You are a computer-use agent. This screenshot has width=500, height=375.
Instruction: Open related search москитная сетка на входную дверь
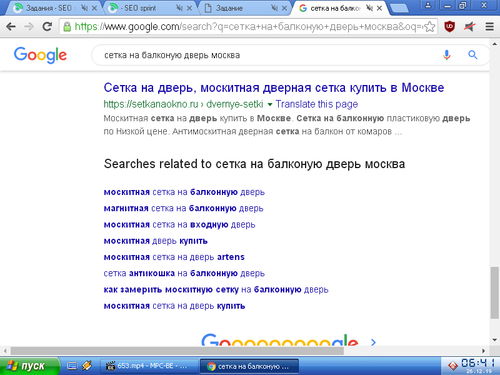(179, 225)
